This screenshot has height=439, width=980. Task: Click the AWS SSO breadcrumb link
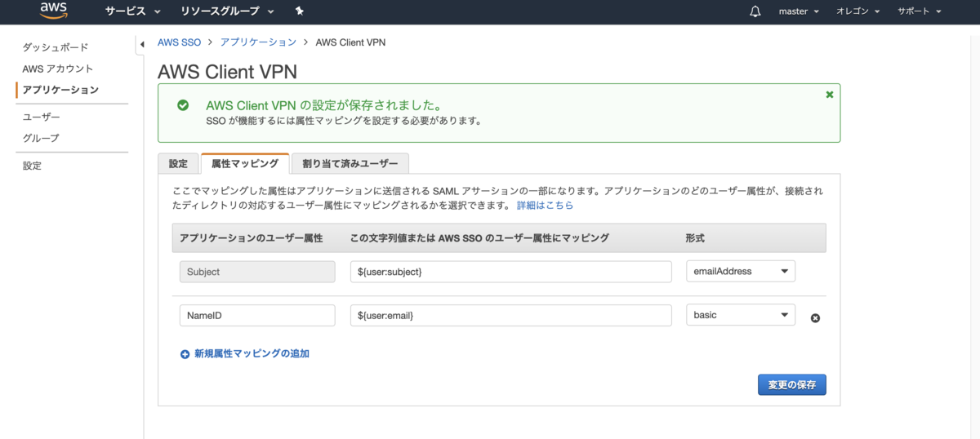(x=179, y=42)
